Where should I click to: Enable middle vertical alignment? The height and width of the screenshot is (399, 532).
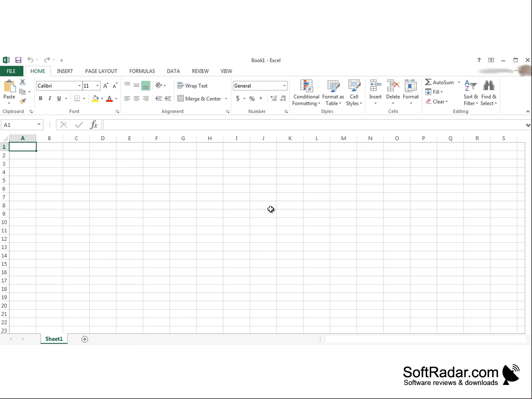[x=137, y=85]
